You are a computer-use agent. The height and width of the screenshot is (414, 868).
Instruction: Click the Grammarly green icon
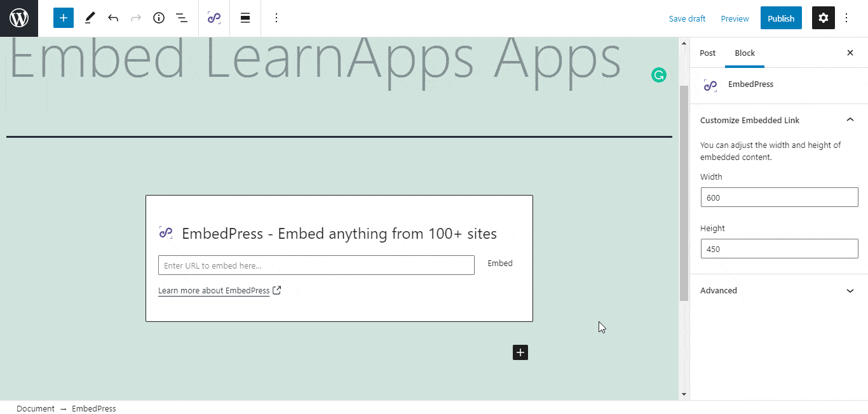pos(659,76)
